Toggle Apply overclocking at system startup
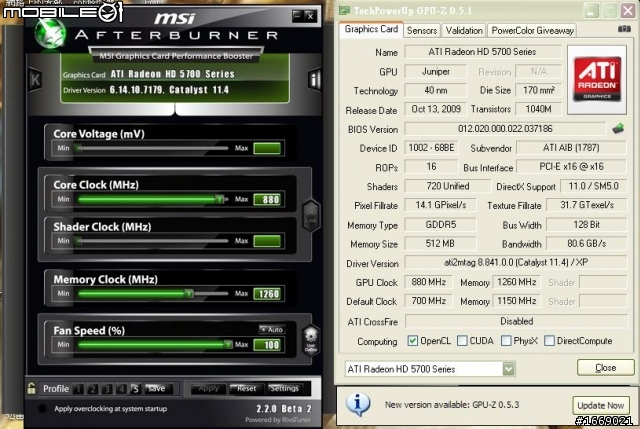 (x=42, y=408)
